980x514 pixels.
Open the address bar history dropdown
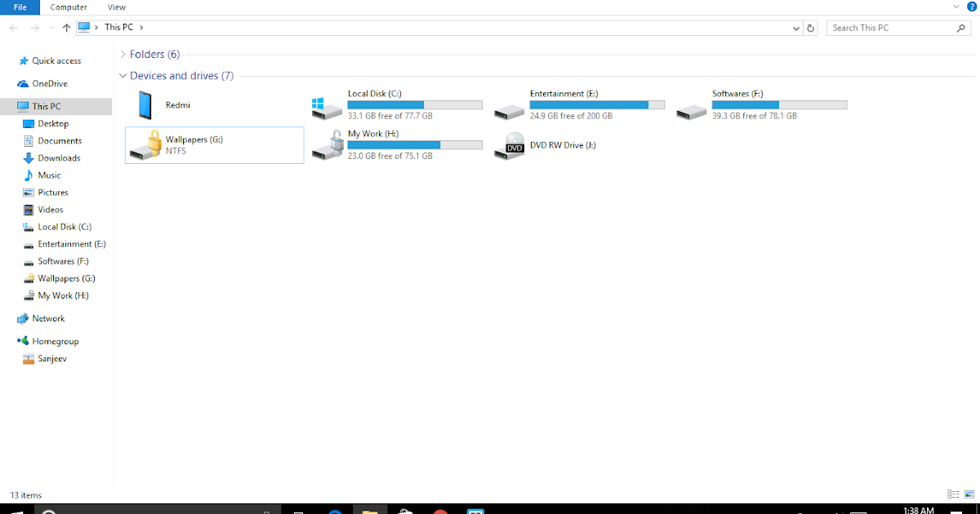795,27
